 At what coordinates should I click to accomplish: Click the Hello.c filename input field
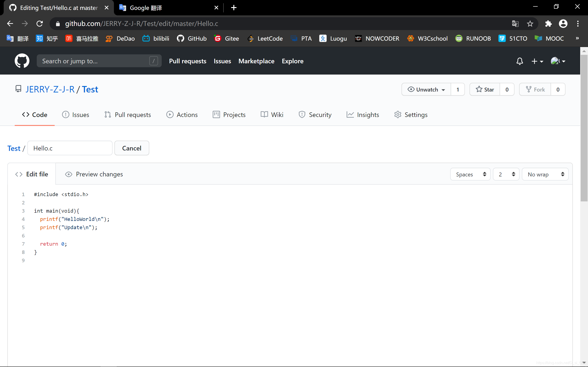70,148
